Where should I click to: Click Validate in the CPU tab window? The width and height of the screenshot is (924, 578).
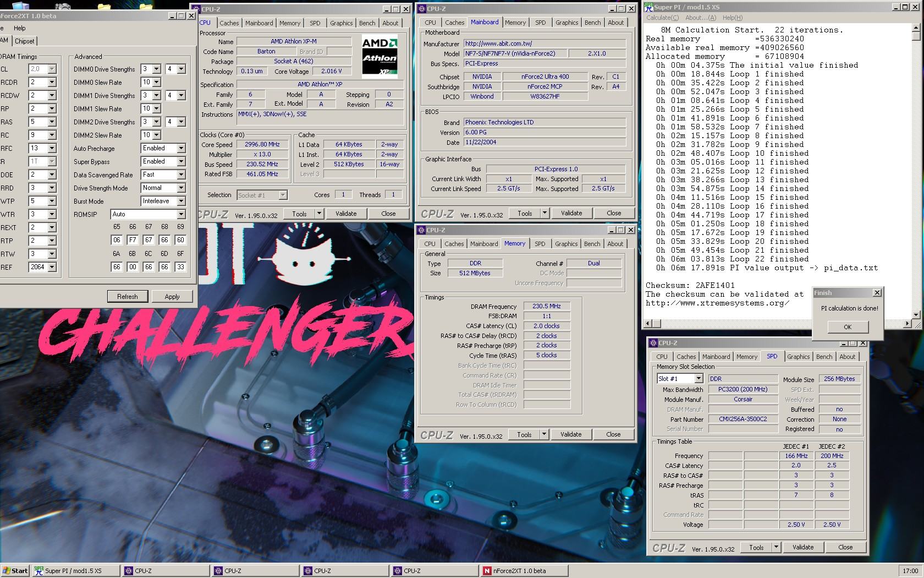[x=346, y=214]
